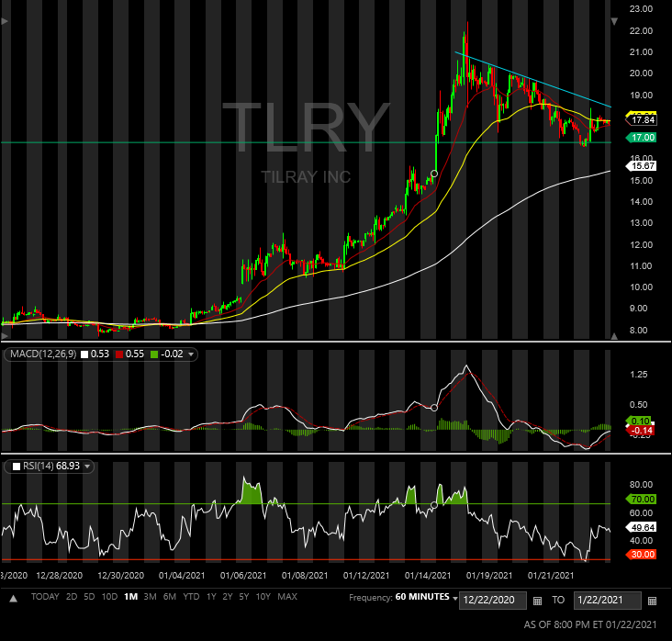Select the MAX time range

[x=287, y=597]
